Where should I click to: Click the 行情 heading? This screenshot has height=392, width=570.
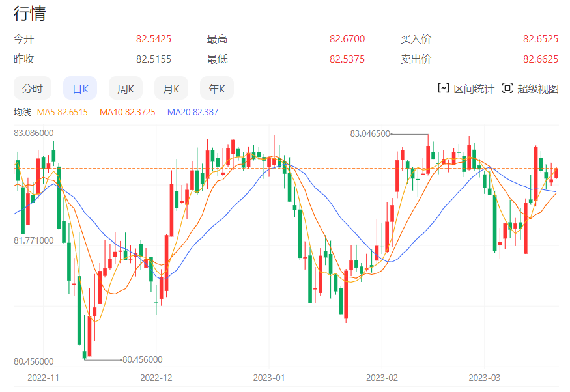click(30, 14)
